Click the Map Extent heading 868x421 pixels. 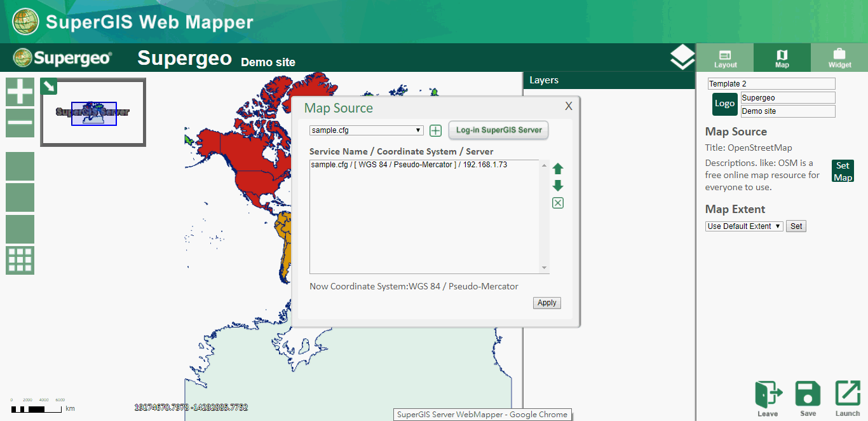click(x=735, y=209)
